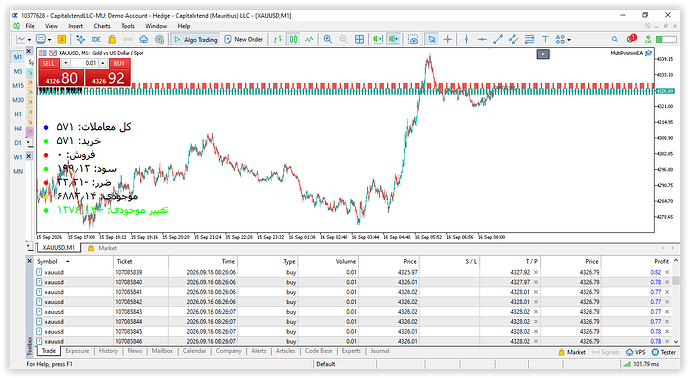This screenshot has height=378, width=690.
Task: Select the D1 timeframe
Action: tap(18, 143)
